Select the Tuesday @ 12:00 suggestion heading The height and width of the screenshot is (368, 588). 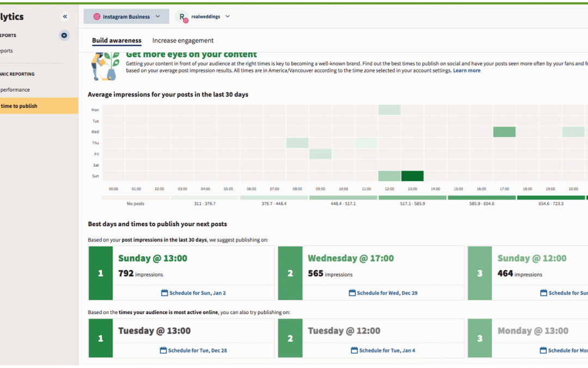click(344, 331)
